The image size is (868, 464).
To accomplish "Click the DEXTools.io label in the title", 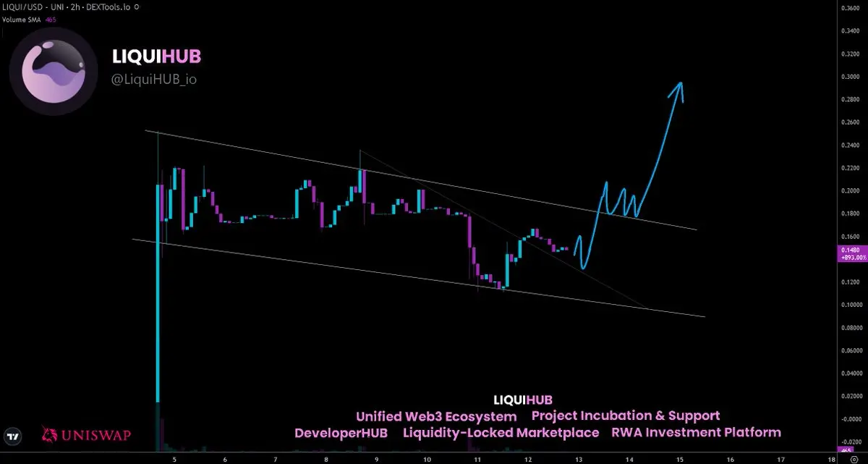I will coord(109,7).
